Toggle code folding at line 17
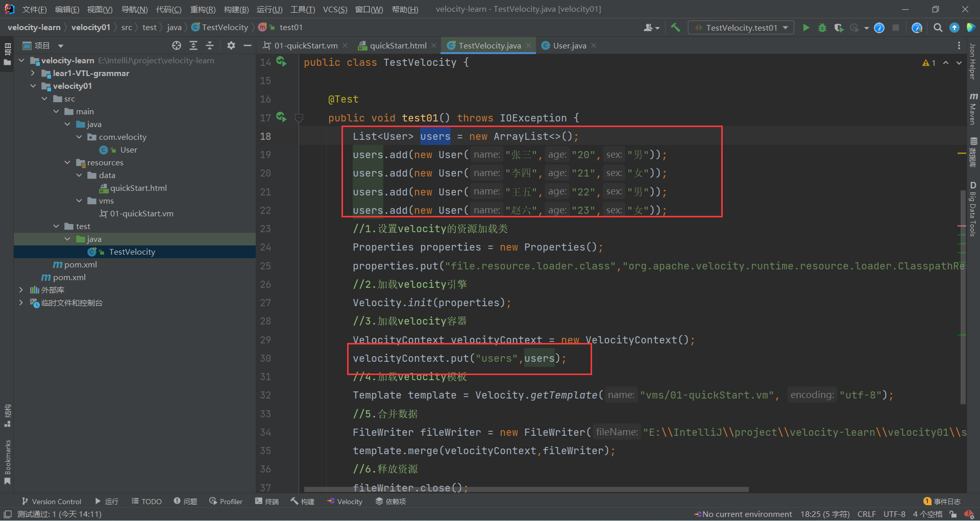This screenshot has width=980, height=521. [299, 118]
